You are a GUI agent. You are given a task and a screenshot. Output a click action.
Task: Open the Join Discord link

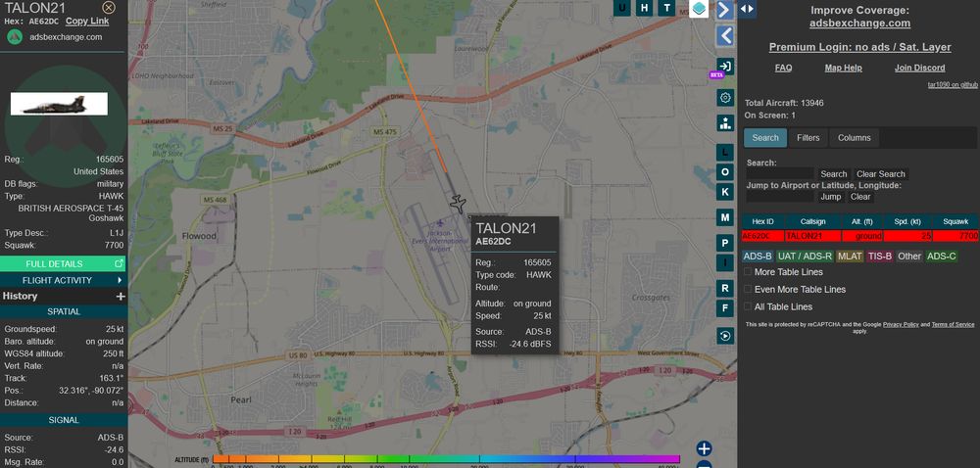pos(920,68)
